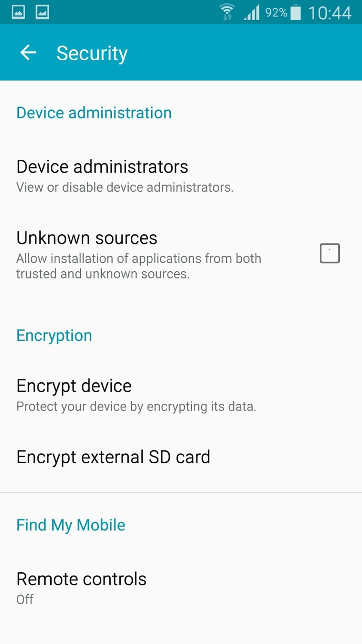Tap the 'Protect your device by encrypting' description
Image resolution: width=362 pixels, height=644 pixels.
click(136, 407)
